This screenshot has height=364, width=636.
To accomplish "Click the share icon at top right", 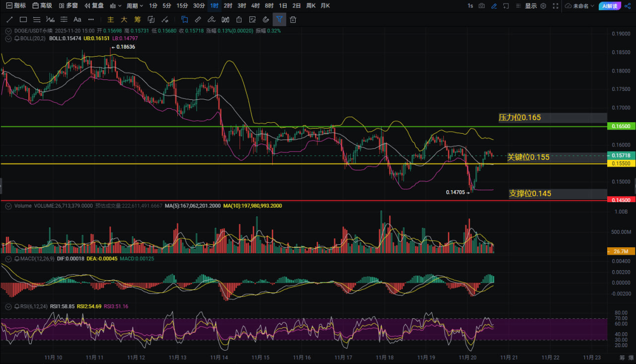I will (627, 6).
